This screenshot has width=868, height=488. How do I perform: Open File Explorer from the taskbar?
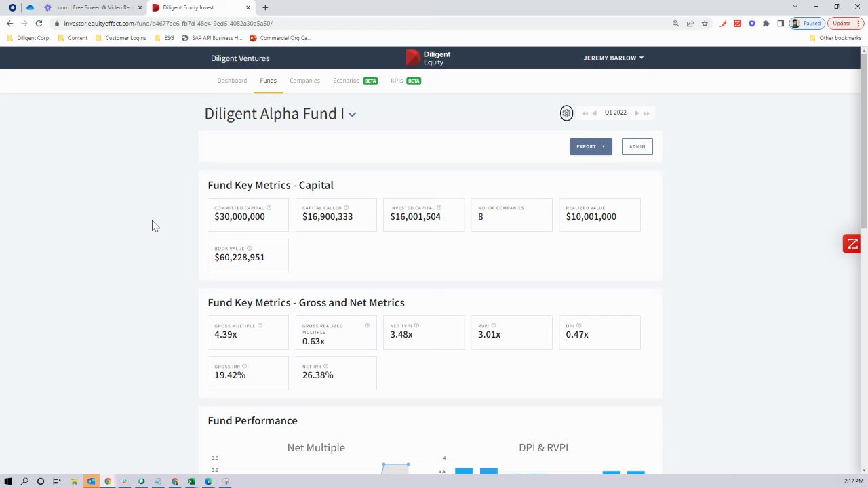pos(74,481)
